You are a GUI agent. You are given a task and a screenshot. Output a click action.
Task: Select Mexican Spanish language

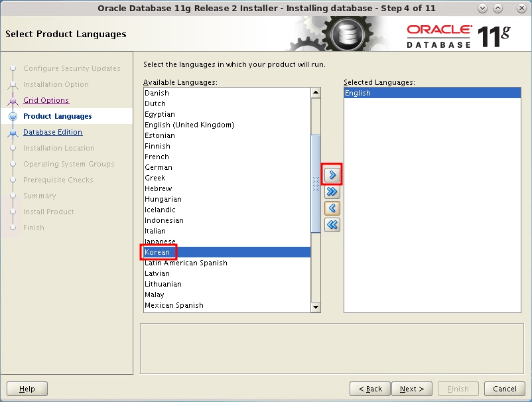coord(227,305)
